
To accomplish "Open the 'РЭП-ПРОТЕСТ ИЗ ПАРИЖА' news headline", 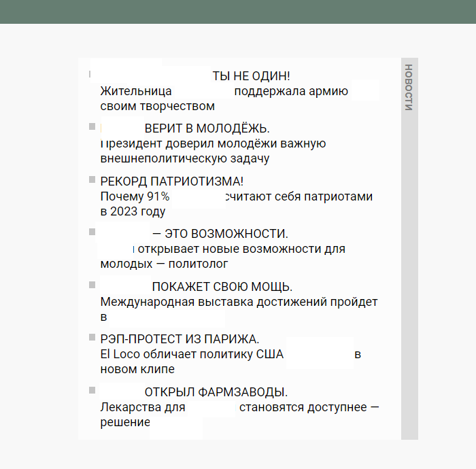I will point(180,339).
